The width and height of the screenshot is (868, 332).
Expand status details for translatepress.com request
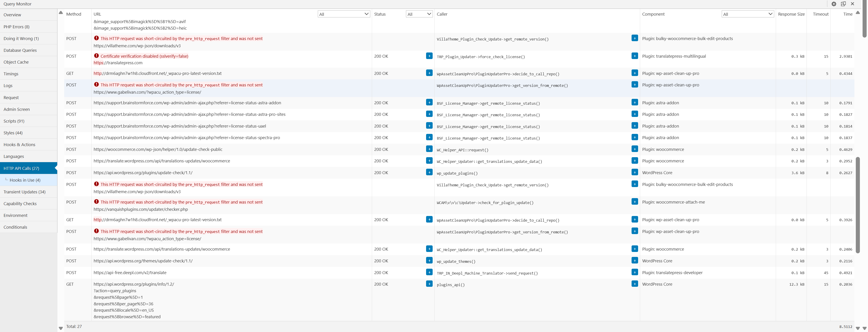(x=429, y=56)
